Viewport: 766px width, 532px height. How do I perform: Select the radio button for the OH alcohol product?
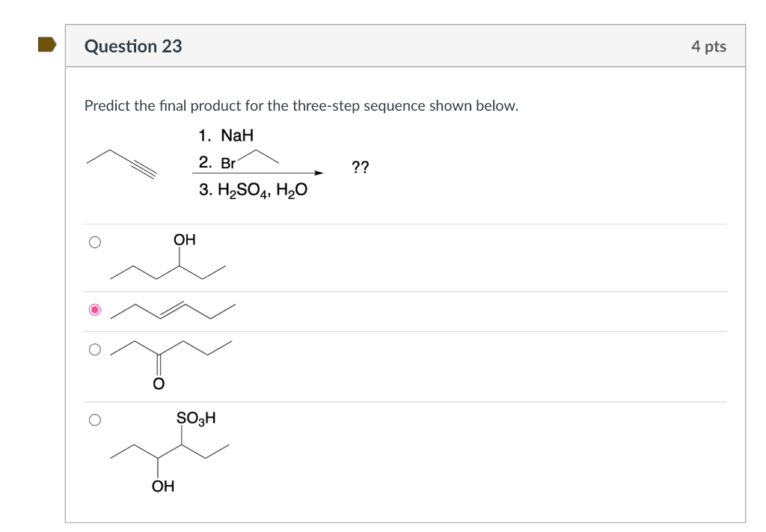[x=95, y=241]
